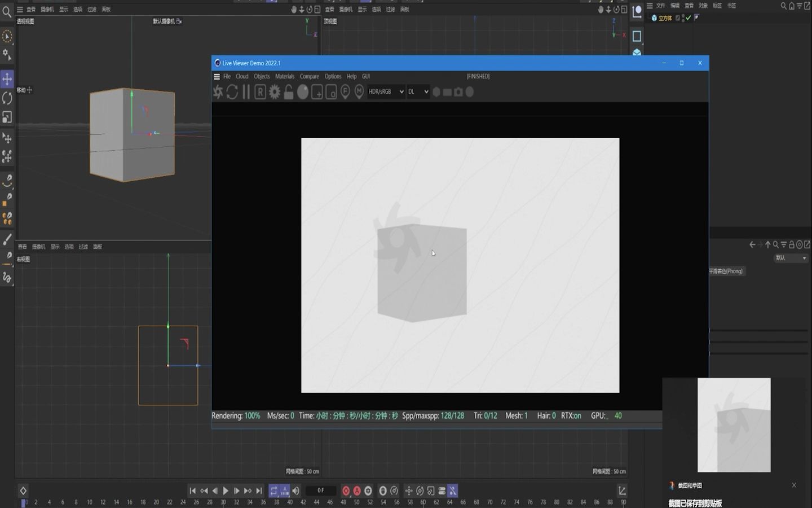Toggle rotation keyframe recording icon
Screen dimensions: 812x508
point(420,491)
